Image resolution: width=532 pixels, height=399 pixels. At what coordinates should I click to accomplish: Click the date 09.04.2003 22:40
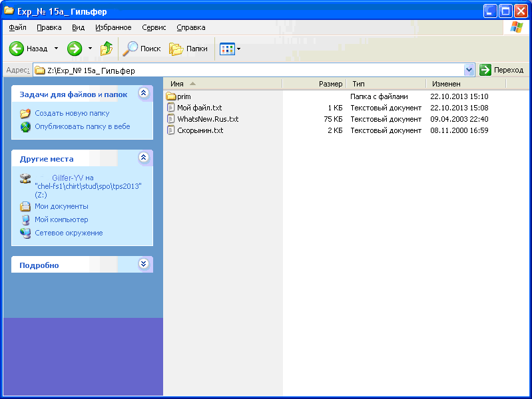(x=459, y=119)
